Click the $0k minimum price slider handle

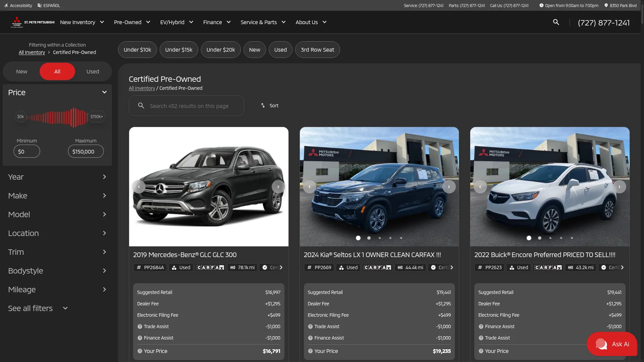20,117
